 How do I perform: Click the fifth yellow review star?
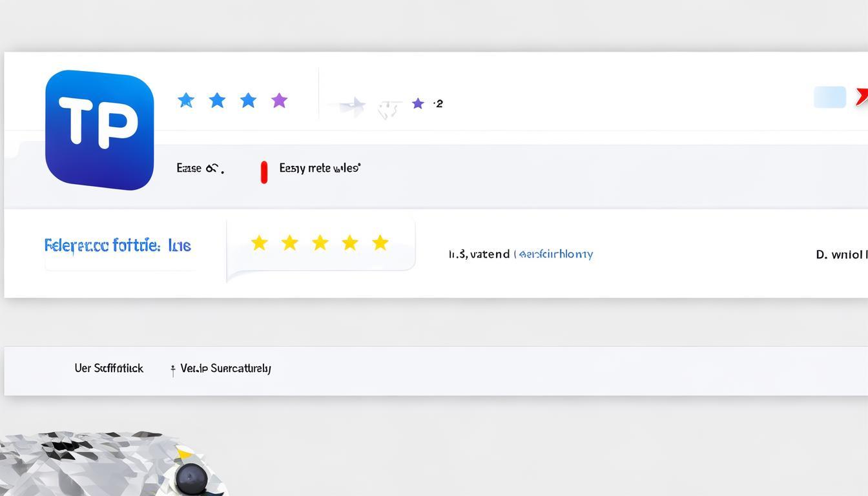point(380,243)
